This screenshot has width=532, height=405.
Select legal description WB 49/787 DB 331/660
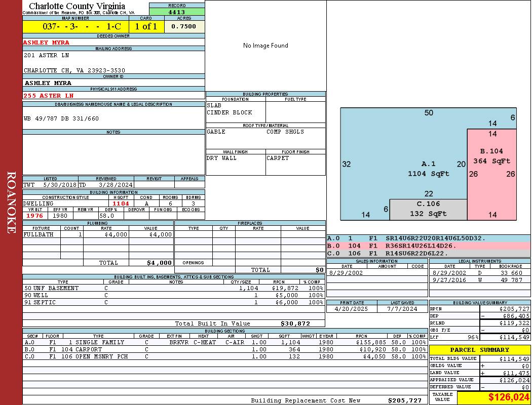61,118
